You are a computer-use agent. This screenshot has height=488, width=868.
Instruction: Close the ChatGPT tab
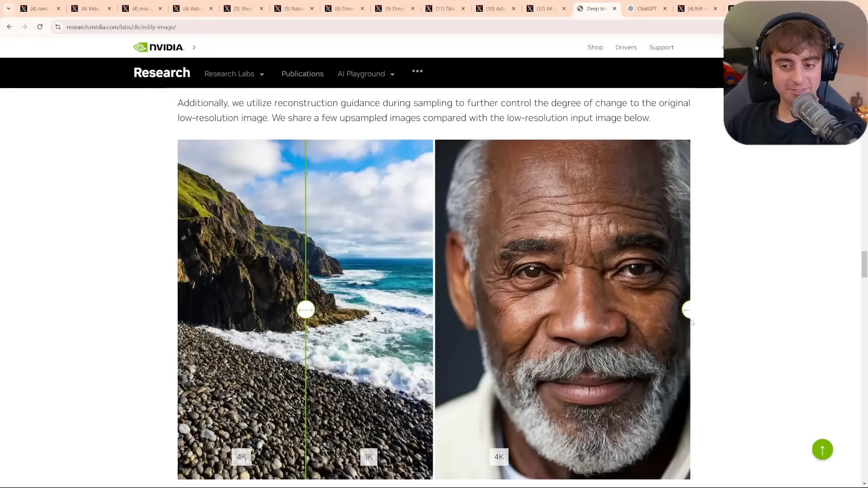[665, 9]
